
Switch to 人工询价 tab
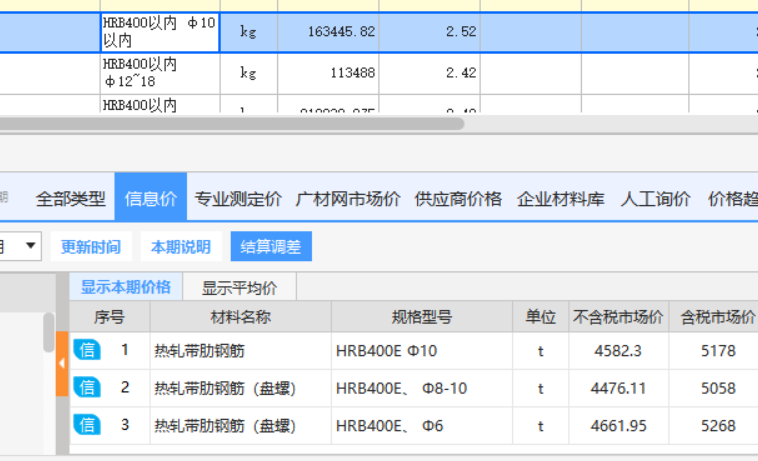coord(656,199)
